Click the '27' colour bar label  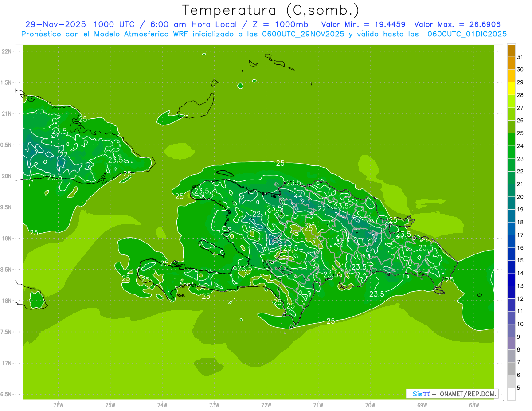pos(520,108)
